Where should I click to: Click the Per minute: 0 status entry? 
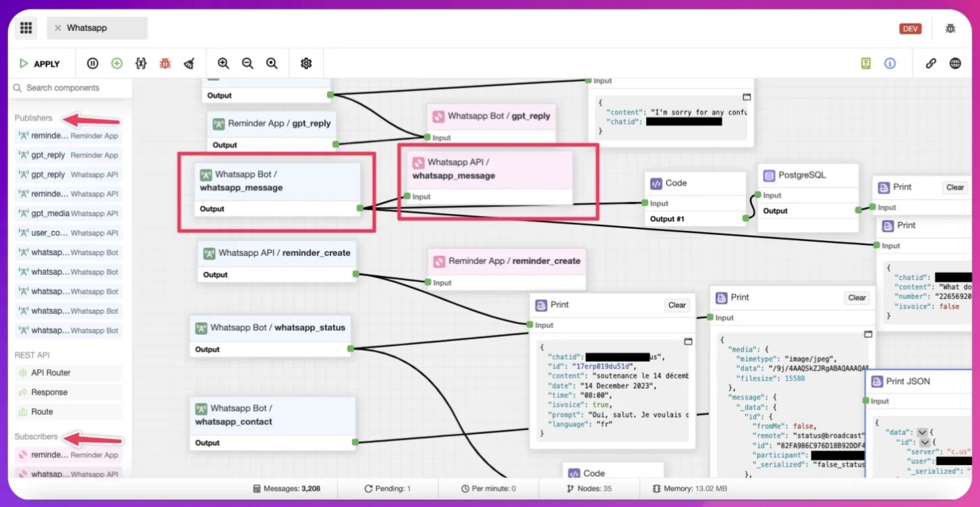[488, 488]
